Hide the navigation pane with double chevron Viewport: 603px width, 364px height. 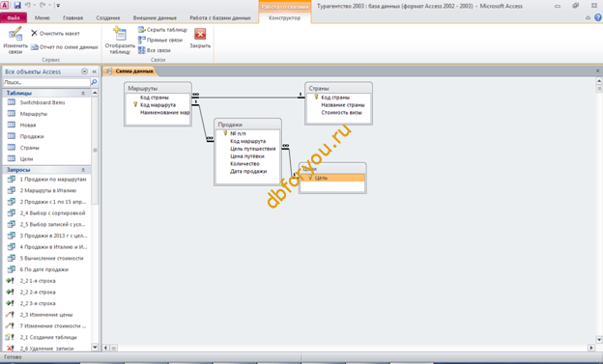point(95,71)
